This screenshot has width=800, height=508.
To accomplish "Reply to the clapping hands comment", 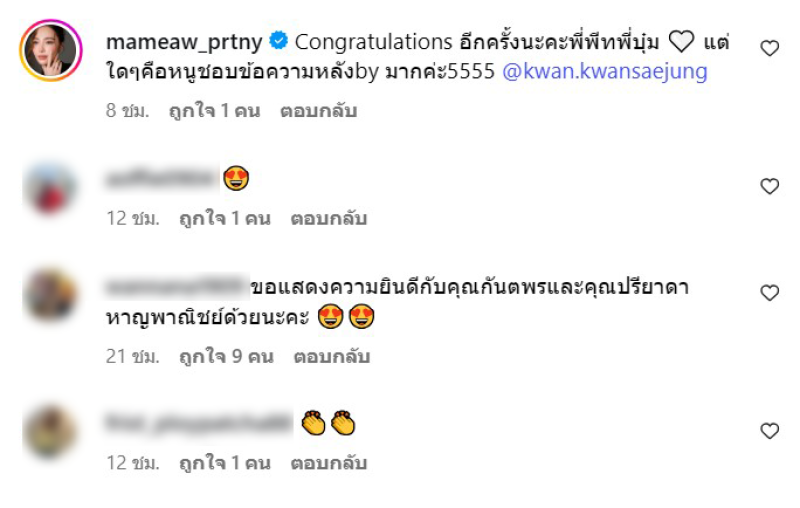I will (329, 463).
